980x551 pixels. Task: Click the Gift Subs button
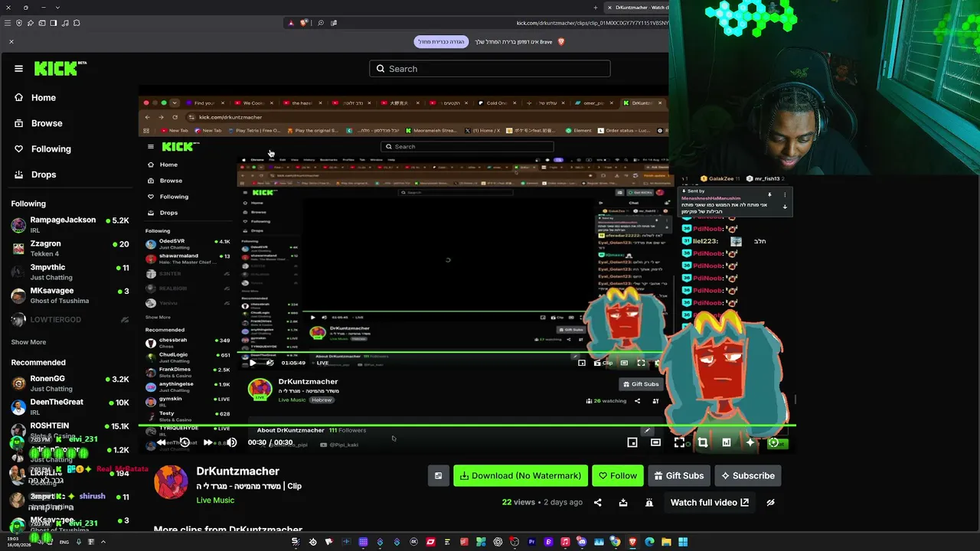tap(679, 476)
